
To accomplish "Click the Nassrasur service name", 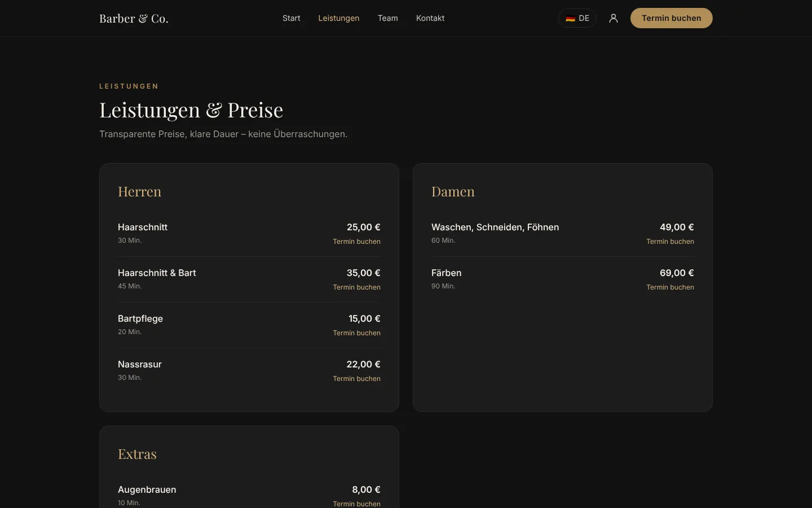I will (x=140, y=364).
